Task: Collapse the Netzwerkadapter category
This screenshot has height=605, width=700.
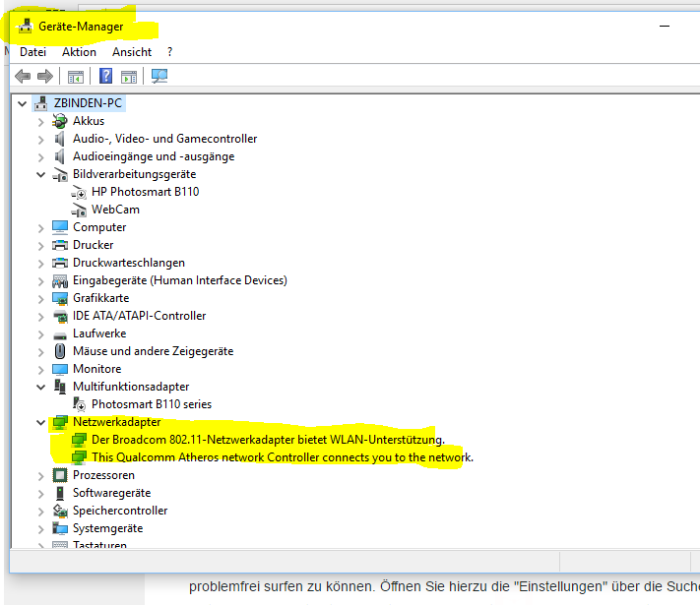Action: tap(40, 422)
